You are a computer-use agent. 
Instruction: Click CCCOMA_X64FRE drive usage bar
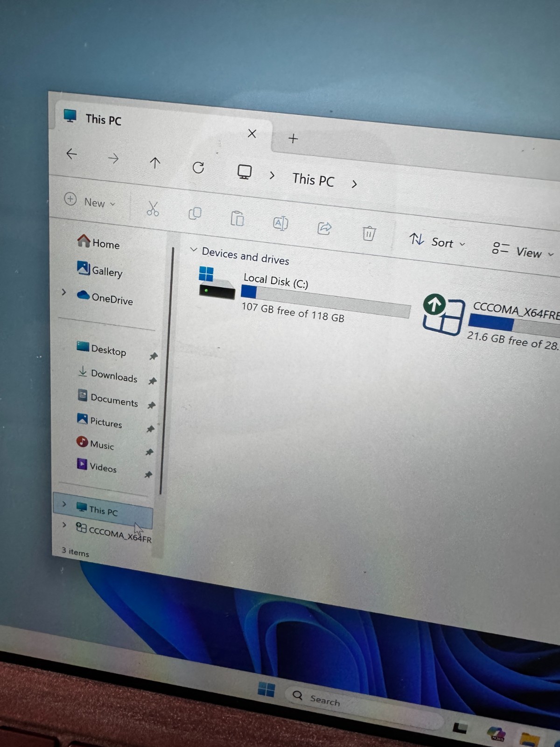click(514, 325)
